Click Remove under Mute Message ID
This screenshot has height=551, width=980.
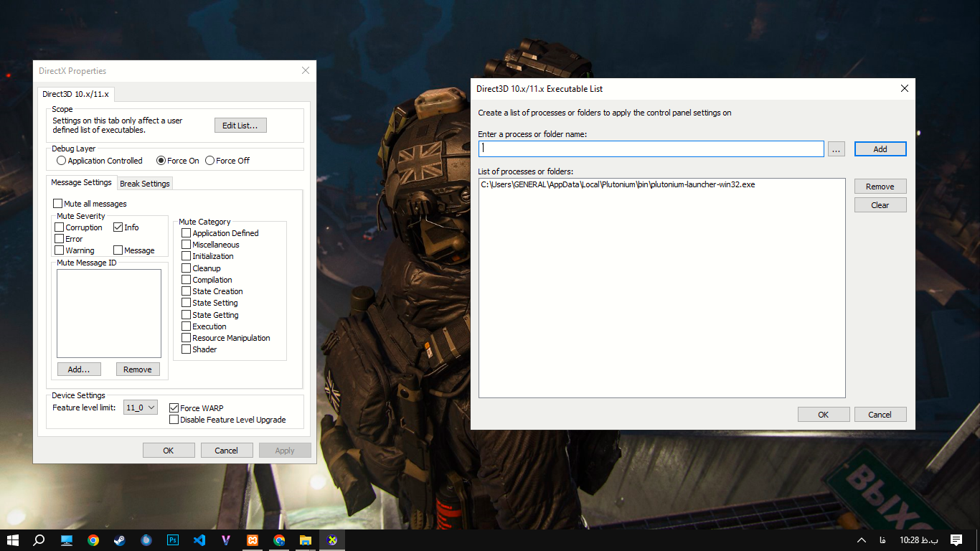(138, 369)
